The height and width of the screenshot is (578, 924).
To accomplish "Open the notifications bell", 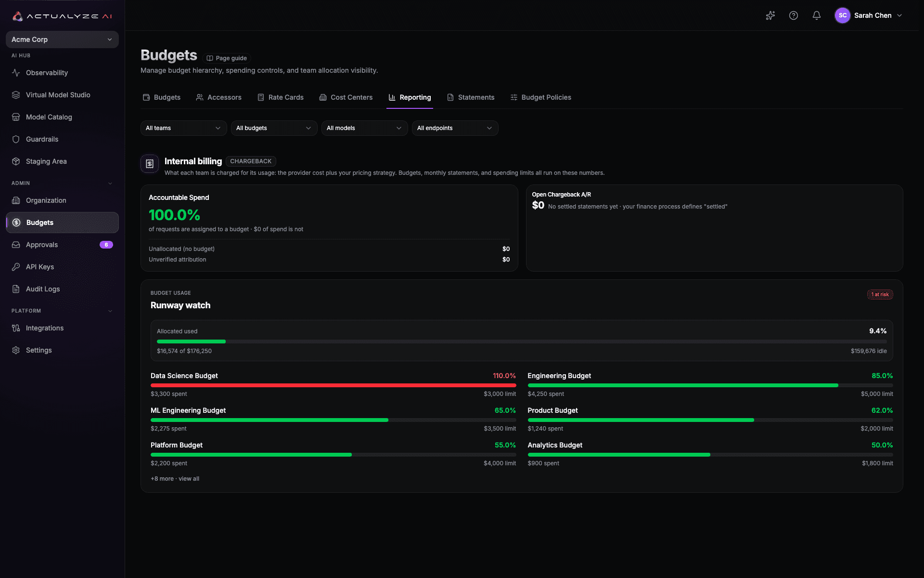I will pyautogui.click(x=817, y=15).
